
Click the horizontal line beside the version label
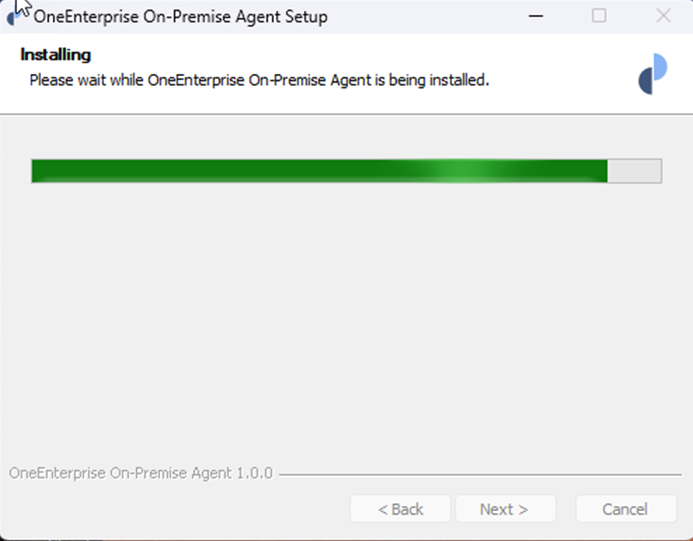(480, 474)
